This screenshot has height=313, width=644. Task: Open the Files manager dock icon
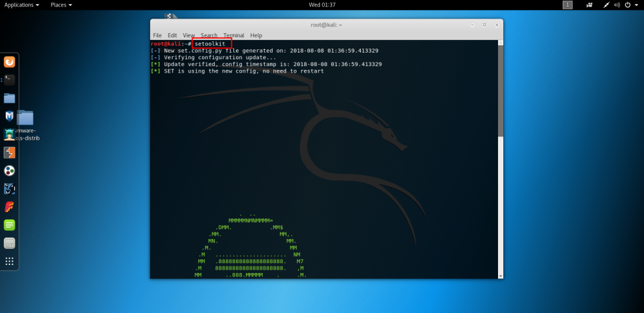point(9,98)
